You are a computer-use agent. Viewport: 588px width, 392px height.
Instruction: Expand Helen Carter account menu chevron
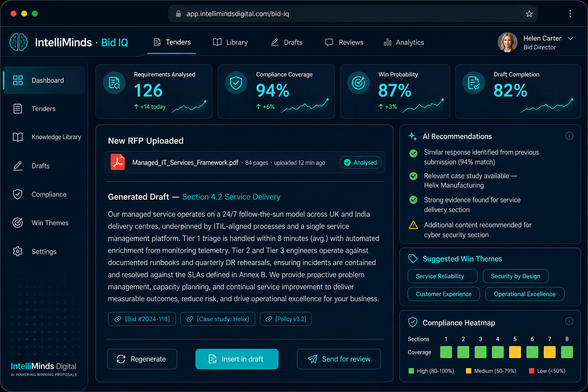click(570, 38)
